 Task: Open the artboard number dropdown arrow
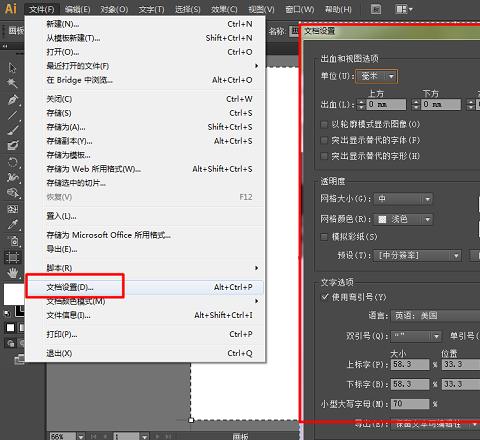(x=144, y=436)
